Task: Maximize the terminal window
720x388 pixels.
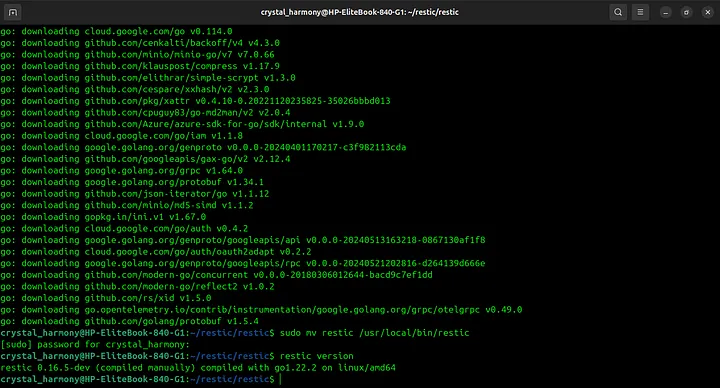Action: tap(686, 12)
